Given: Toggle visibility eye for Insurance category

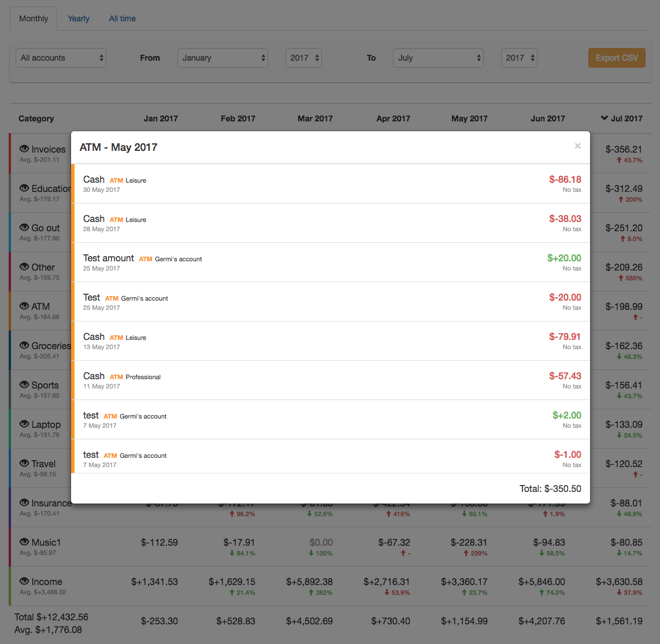Looking at the screenshot, I should click(x=24, y=502).
